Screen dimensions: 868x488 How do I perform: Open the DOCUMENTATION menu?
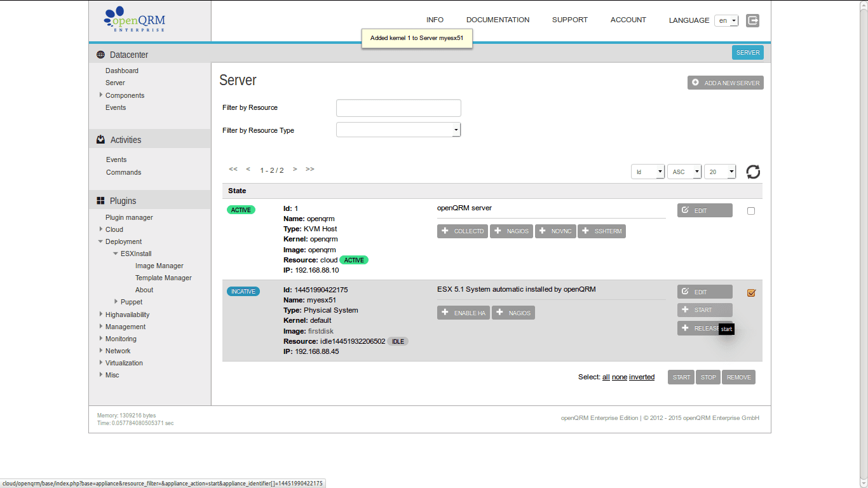[498, 20]
